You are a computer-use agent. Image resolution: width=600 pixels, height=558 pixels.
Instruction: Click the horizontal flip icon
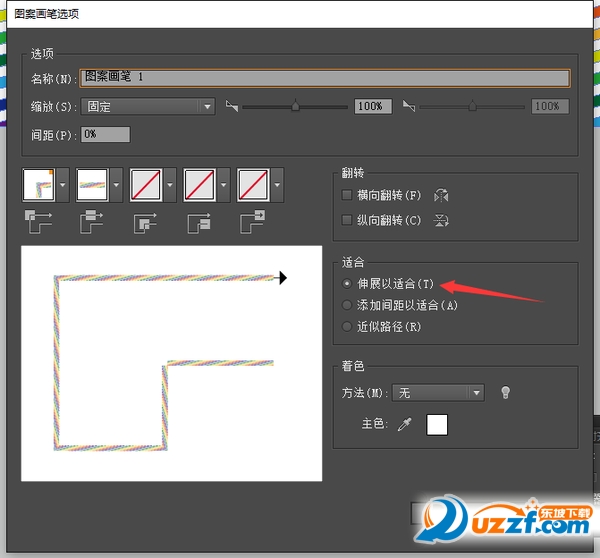[x=441, y=195]
